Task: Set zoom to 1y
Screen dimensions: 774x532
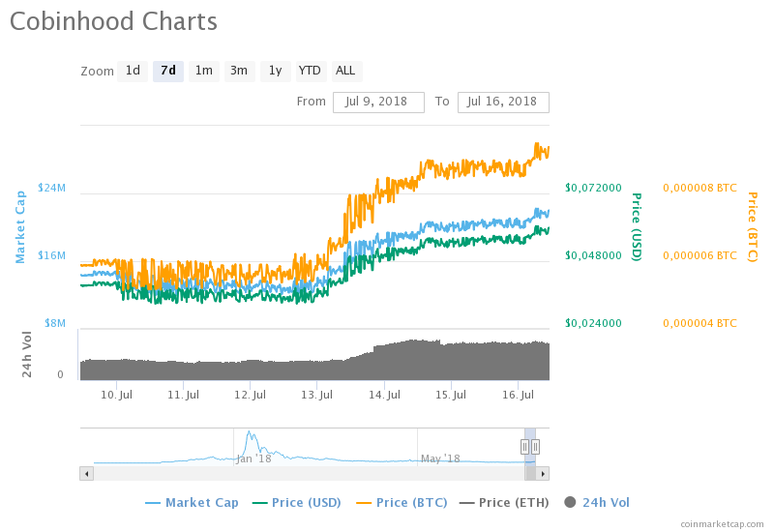Action: click(276, 71)
